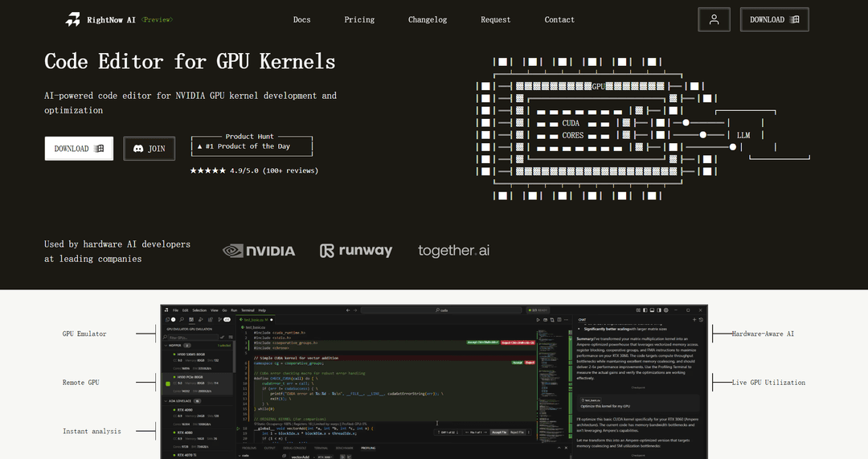
Task: Click the RightNow AI logo icon
Action: (x=73, y=19)
